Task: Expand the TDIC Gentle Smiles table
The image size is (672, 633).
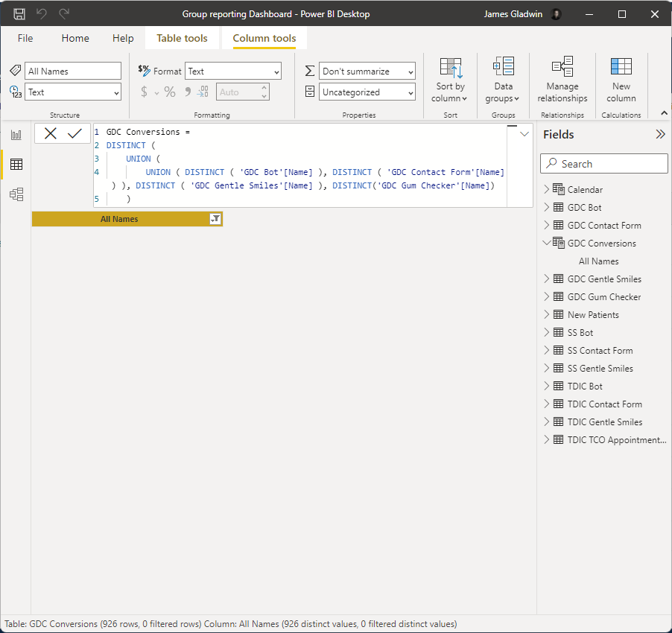Action: pyautogui.click(x=546, y=422)
